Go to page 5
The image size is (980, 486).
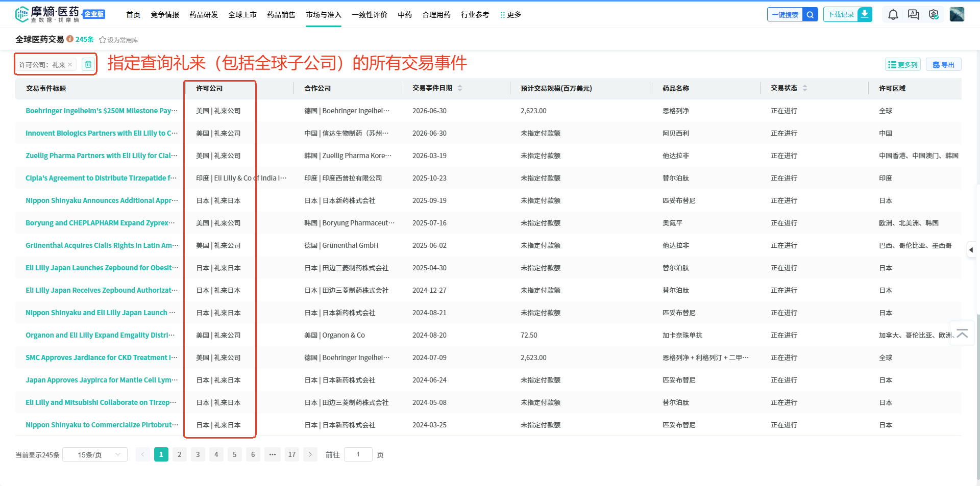(235, 454)
